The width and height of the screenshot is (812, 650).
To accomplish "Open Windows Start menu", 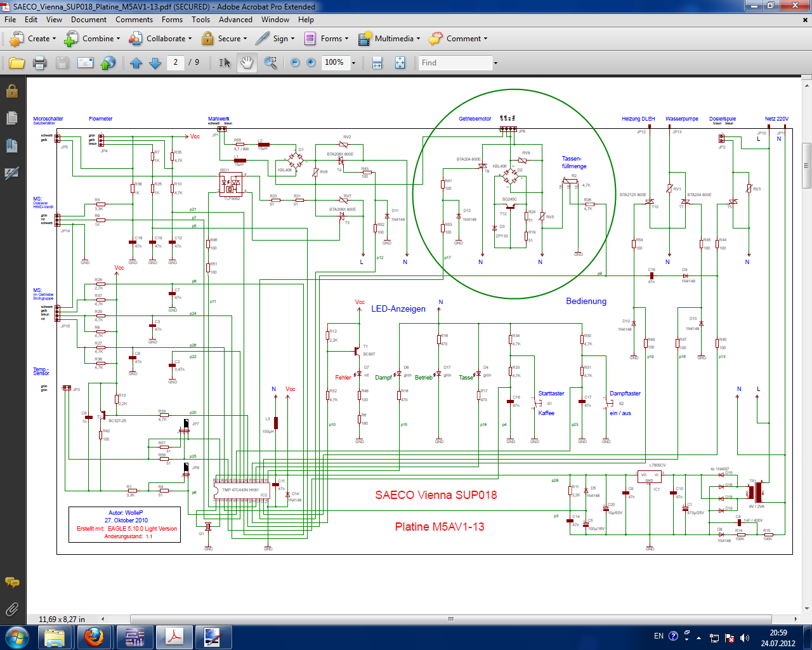I will click(16, 637).
